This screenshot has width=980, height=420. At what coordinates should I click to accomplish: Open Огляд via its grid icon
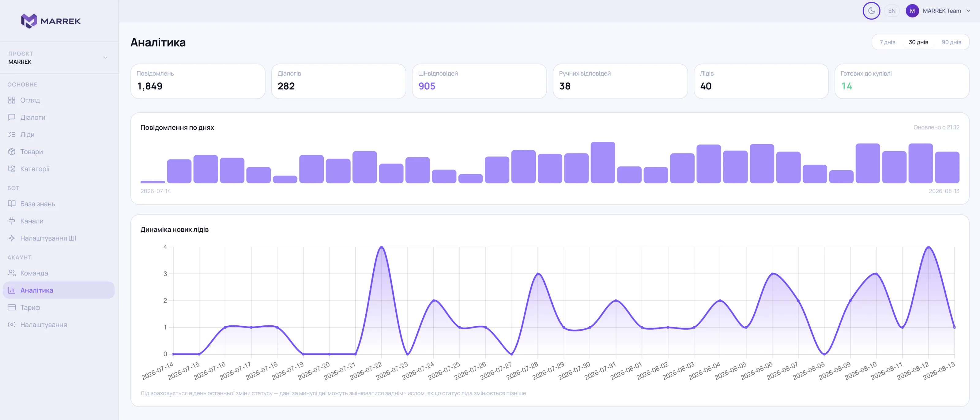(12, 100)
